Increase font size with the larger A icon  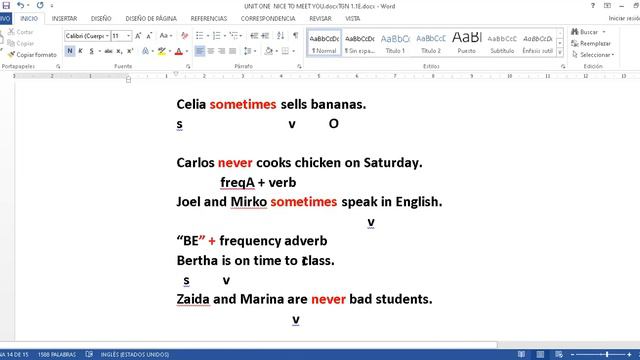tap(138, 36)
